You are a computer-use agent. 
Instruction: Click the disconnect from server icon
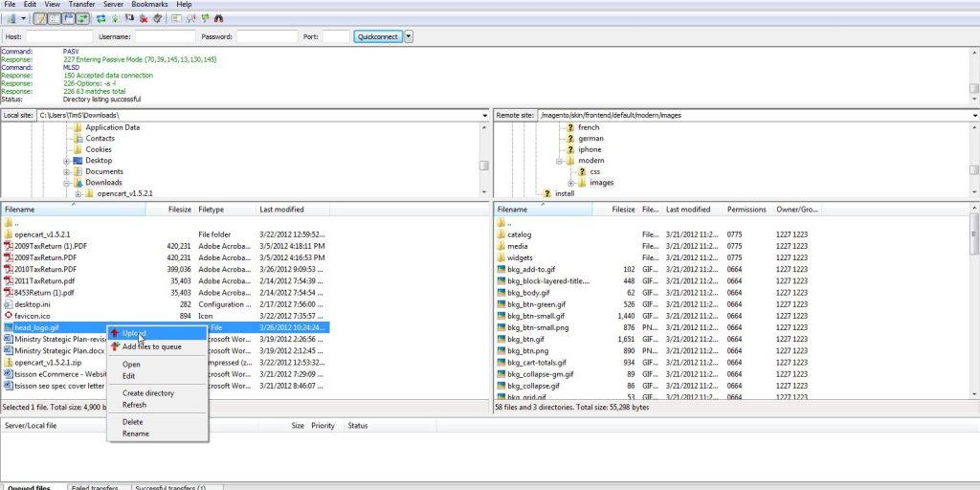pyautogui.click(x=144, y=18)
